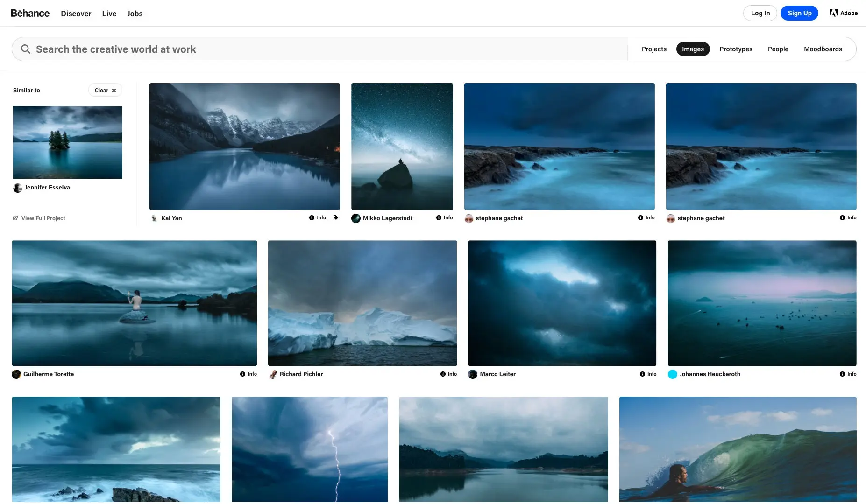Click Guilherme Torette's avatar
The height and width of the screenshot is (504, 866).
16,374
